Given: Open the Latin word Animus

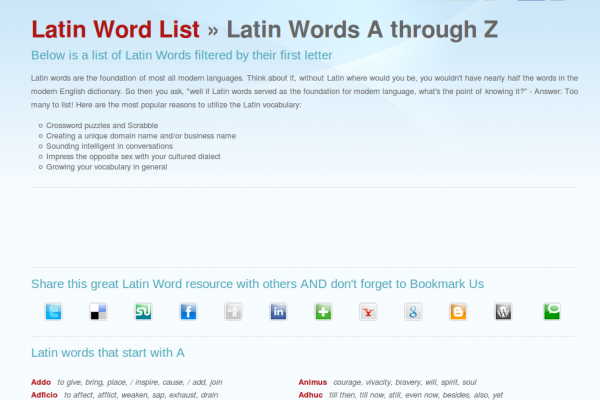Looking at the screenshot, I should (313, 382).
